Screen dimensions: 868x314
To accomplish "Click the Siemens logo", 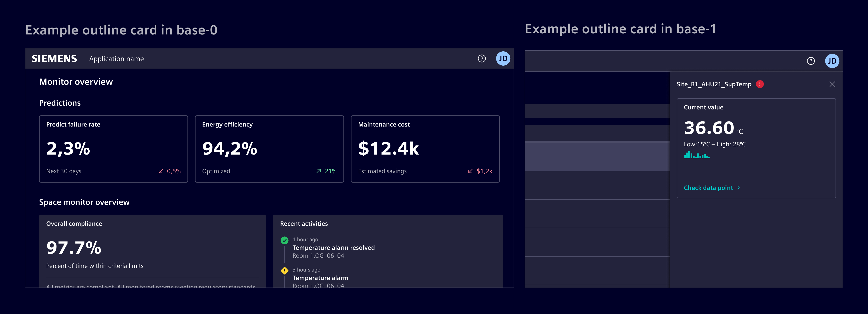I will (x=54, y=59).
